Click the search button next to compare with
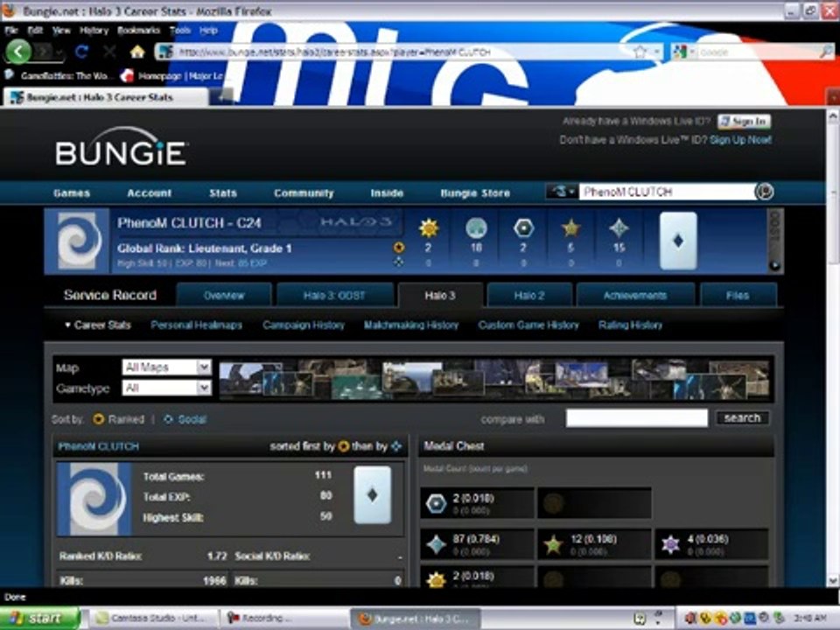This screenshot has width=840, height=630. click(742, 418)
